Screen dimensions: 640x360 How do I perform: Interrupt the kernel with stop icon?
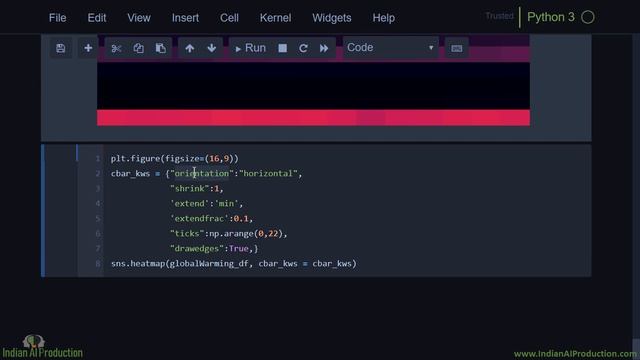click(282, 48)
